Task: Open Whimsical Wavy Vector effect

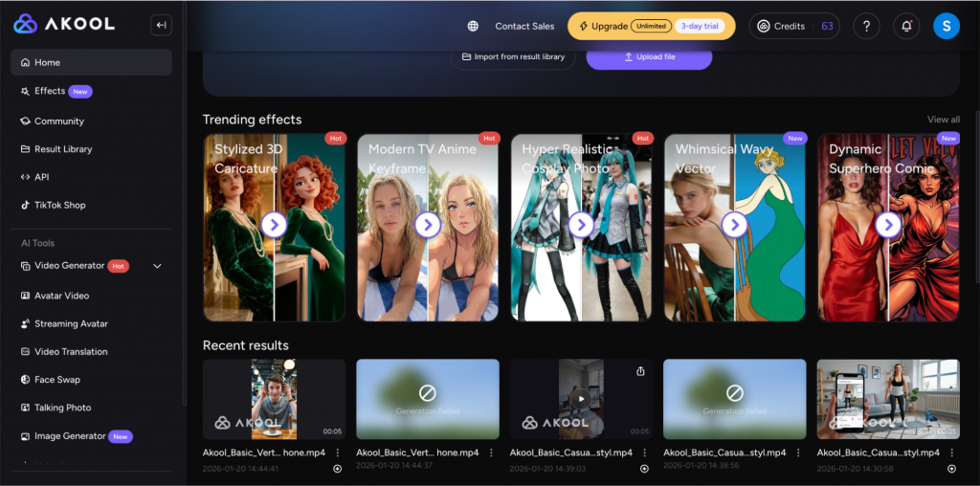Action: pos(735,228)
